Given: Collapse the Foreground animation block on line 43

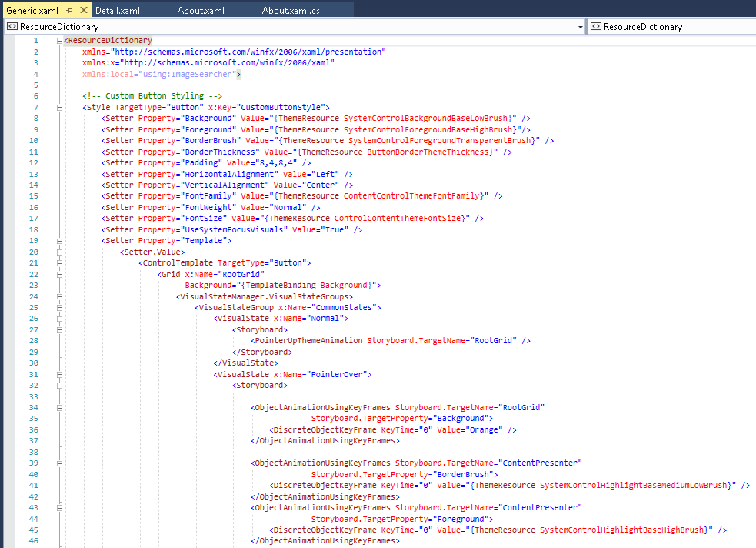Looking at the screenshot, I should point(59,507).
